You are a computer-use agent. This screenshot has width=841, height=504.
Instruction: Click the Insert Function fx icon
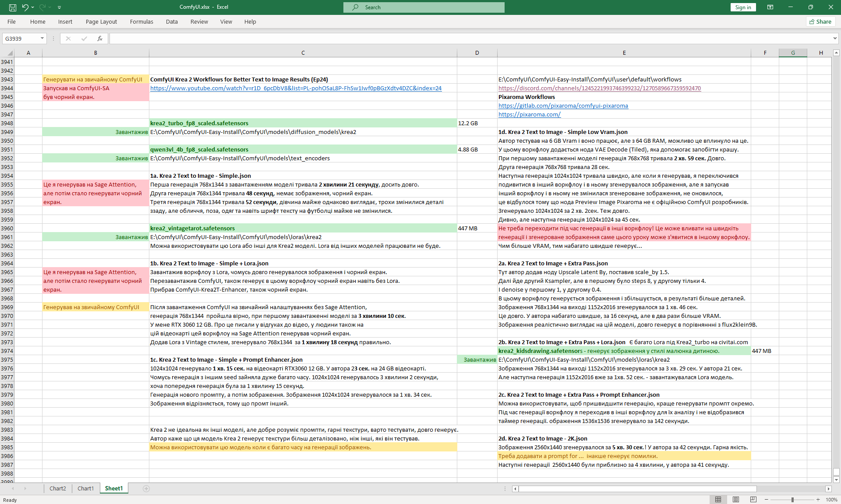click(100, 39)
